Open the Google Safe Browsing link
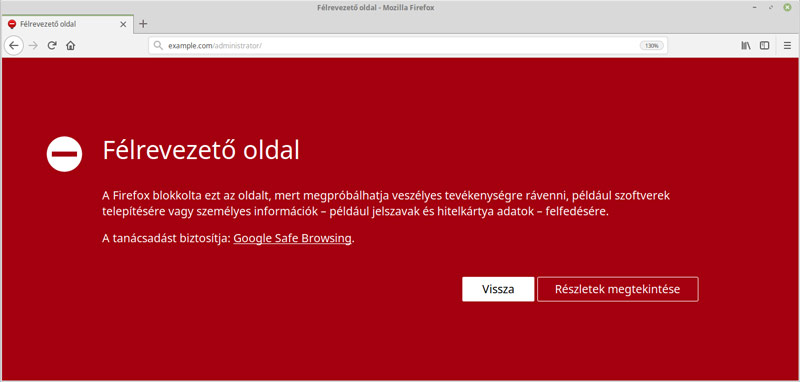Viewport: 800px width, 382px height. coord(292,238)
